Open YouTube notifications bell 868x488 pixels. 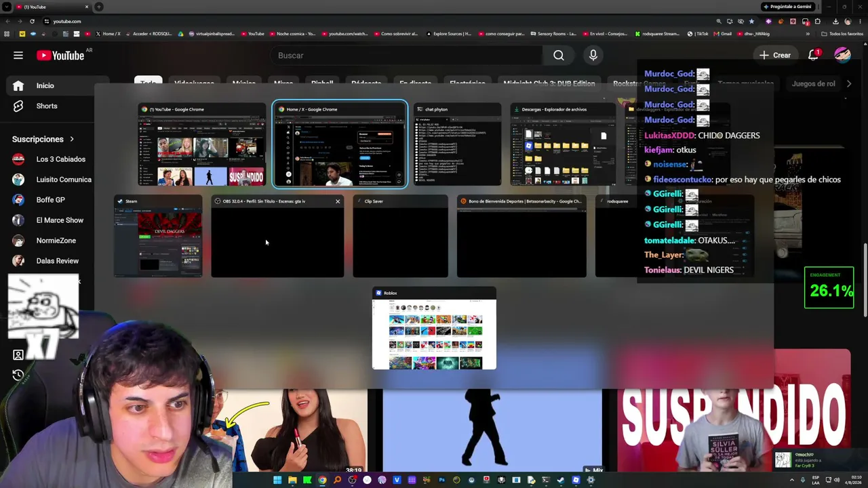click(813, 55)
